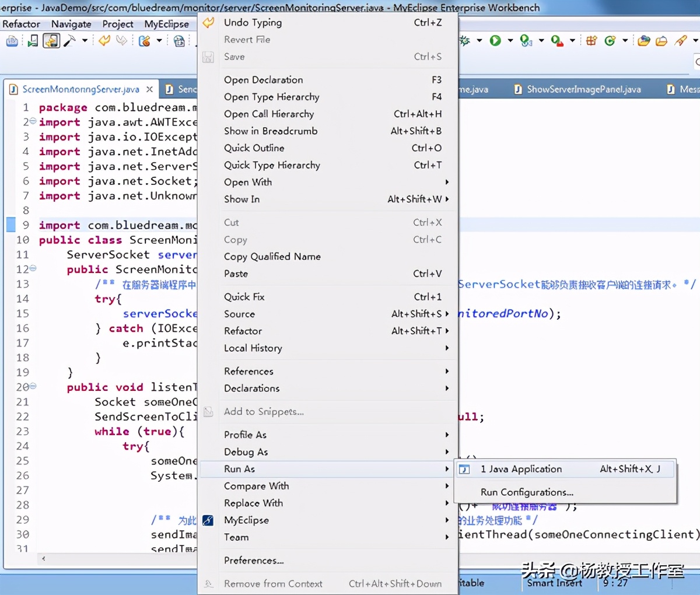Viewport: 700px width, 595px height.
Task: Open the Navigate menu in menu bar
Action: pyautogui.click(x=71, y=24)
